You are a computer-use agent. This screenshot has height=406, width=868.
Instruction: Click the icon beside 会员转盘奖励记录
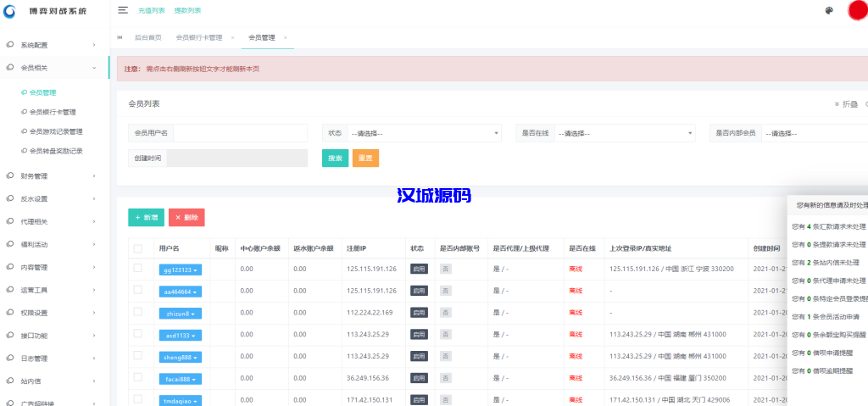(x=24, y=151)
